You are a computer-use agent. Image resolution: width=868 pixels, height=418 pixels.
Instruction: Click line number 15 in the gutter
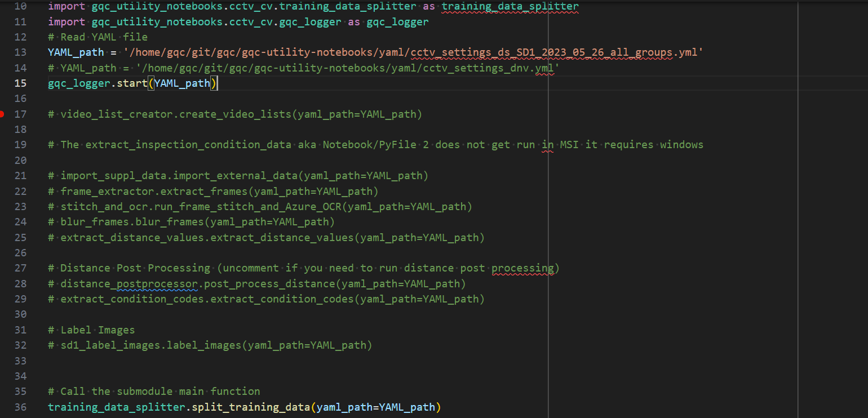pyautogui.click(x=20, y=83)
